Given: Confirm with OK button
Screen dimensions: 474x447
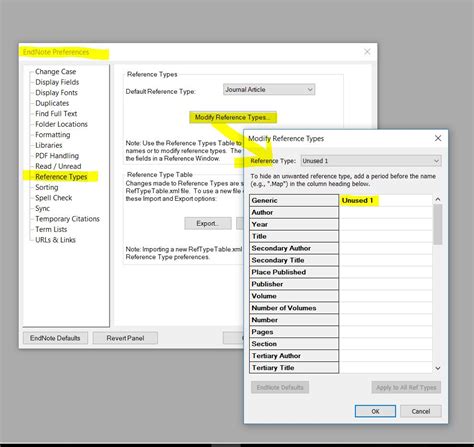Looking at the screenshot, I should coord(375,411).
